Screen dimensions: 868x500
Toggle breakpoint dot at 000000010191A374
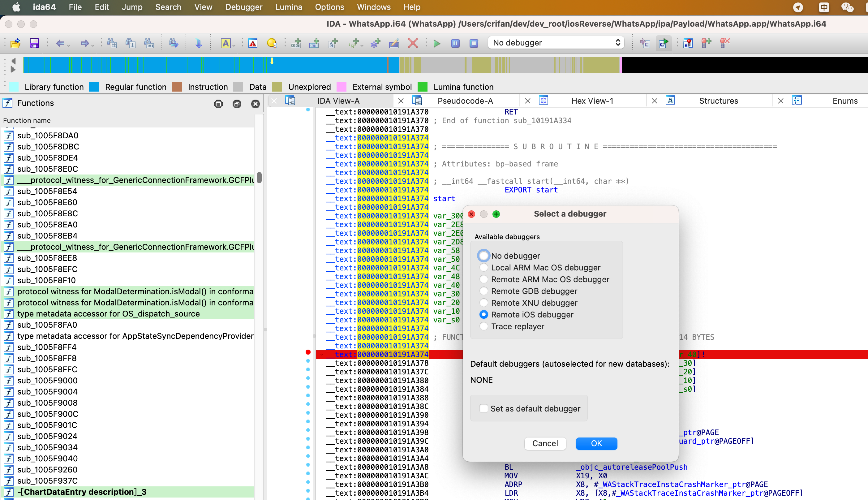[308, 352]
